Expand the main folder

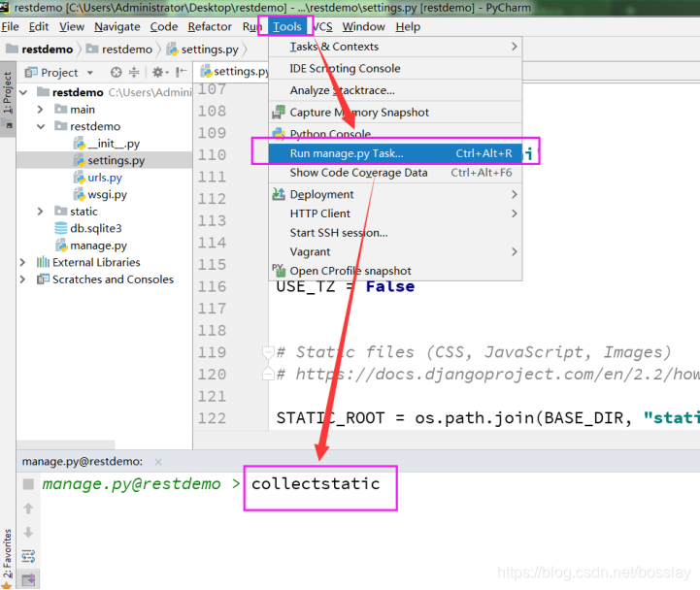coord(40,110)
